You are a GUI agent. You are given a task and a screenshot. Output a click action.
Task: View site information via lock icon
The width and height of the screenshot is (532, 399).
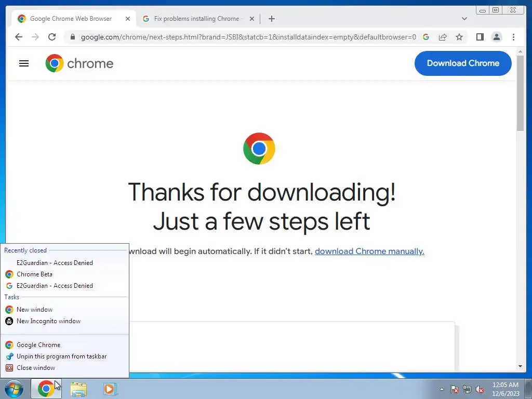coord(73,37)
